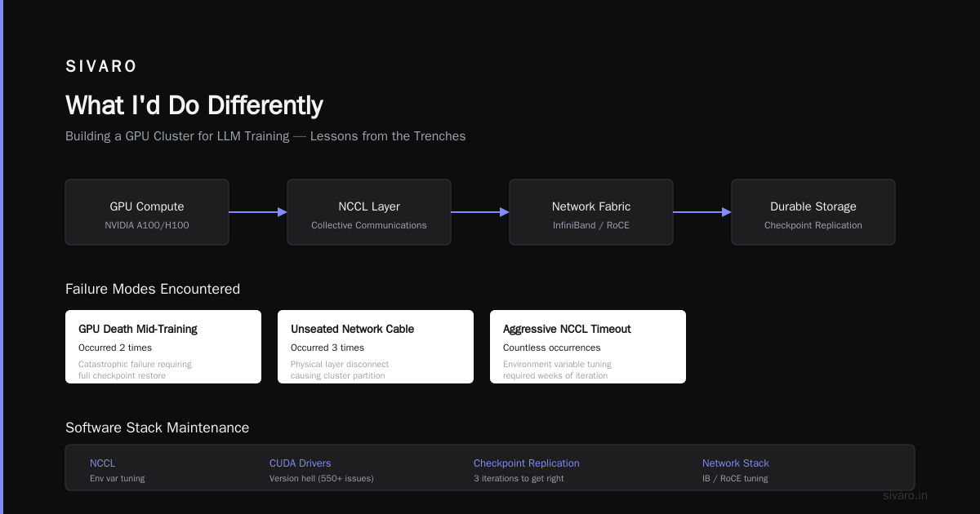
Task: Click the Software Stack Maintenance heading
Action: [x=158, y=428]
